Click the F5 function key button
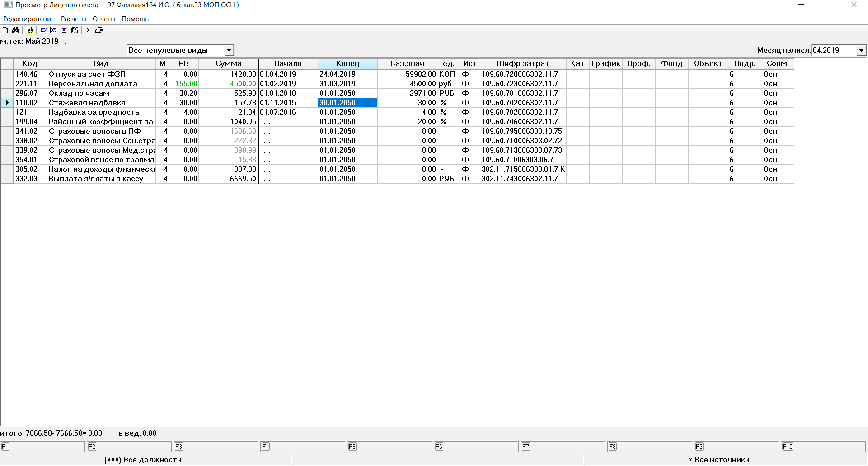The image size is (868, 466). (389, 447)
